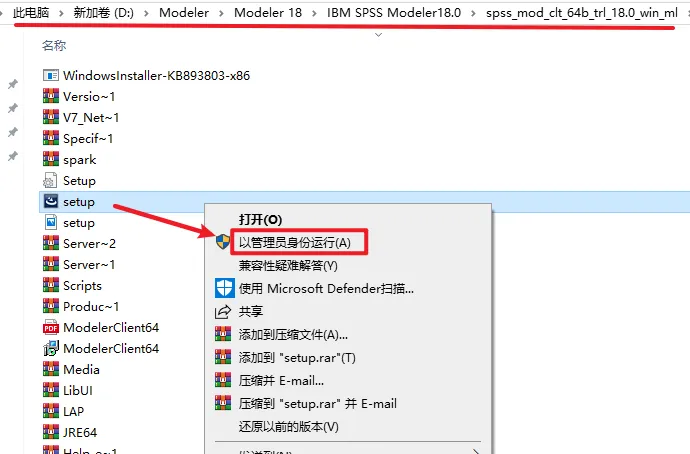
Task: Expand chevron after Modeler 18 breadcrumb
Action: pos(314,13)
